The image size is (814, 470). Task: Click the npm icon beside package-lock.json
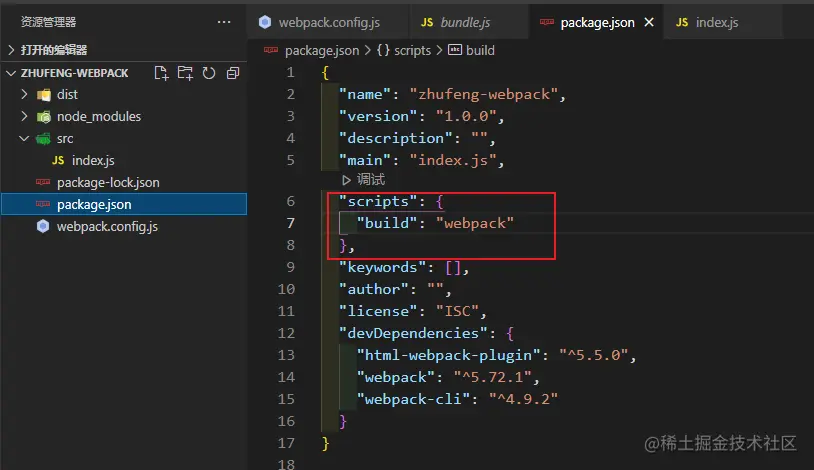43,182
